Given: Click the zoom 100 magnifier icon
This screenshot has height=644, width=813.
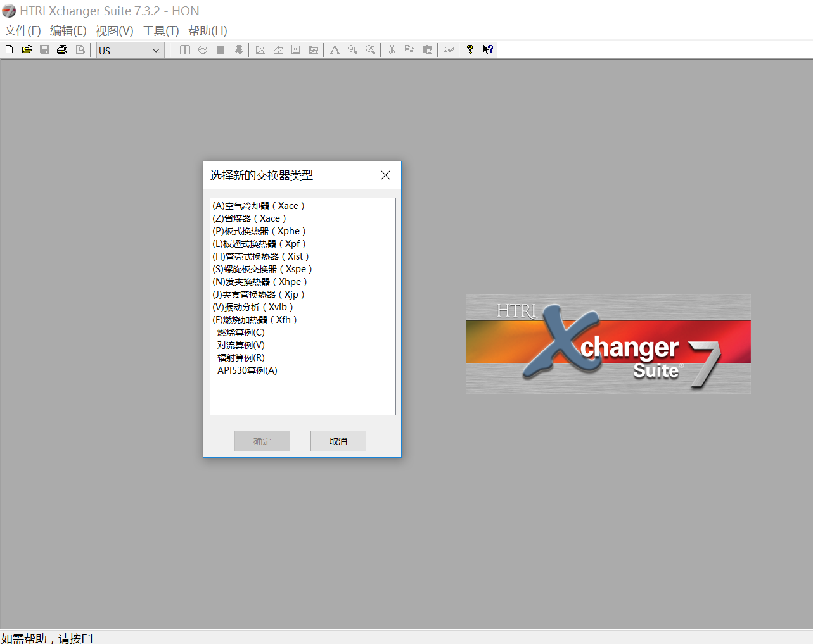Looking at the screenshot, I should [x=371, y=49].
